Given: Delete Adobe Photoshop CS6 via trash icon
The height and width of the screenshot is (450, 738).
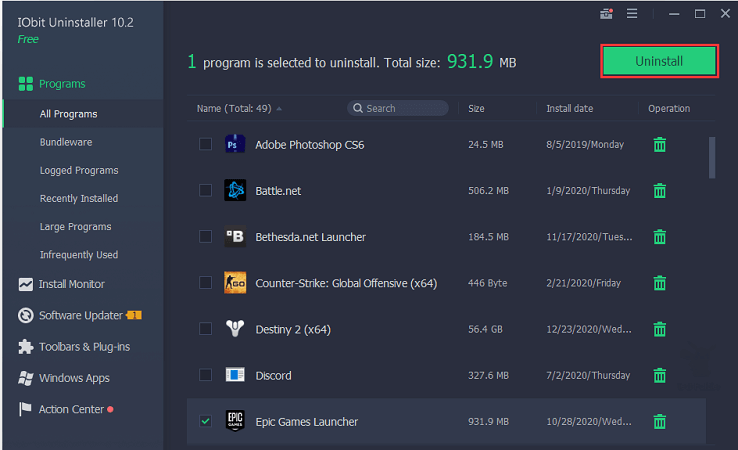Looking at the screenshot, I should coord(659,145).
